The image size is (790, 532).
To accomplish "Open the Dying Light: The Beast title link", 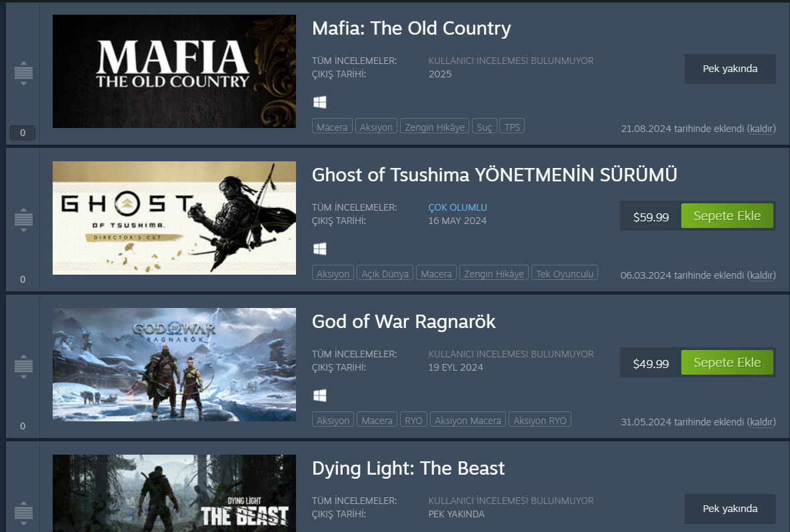I will (x=408, y=468).
